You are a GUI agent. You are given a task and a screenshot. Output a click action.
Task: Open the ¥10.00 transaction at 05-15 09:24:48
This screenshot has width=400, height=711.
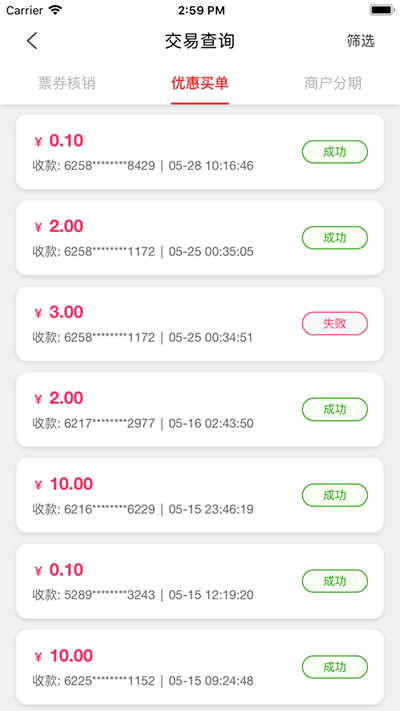tap(200, 667)
